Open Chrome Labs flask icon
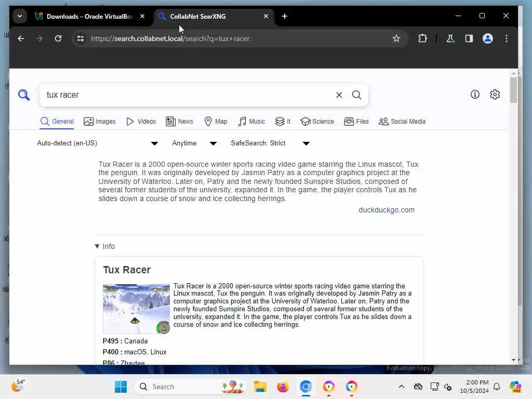The width and height of the screenshot is (532, 399). coord(450,38)
